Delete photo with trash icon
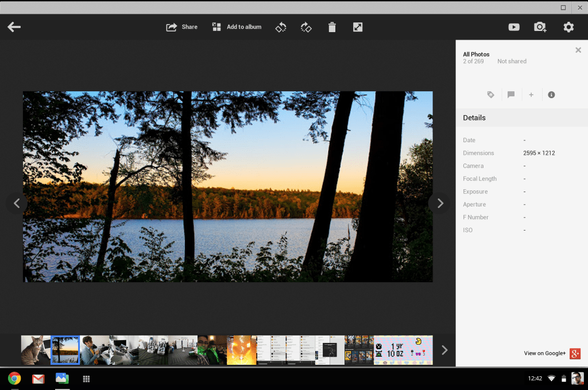The height and width of the screenshot is (390, 588). tap(332, 27)
